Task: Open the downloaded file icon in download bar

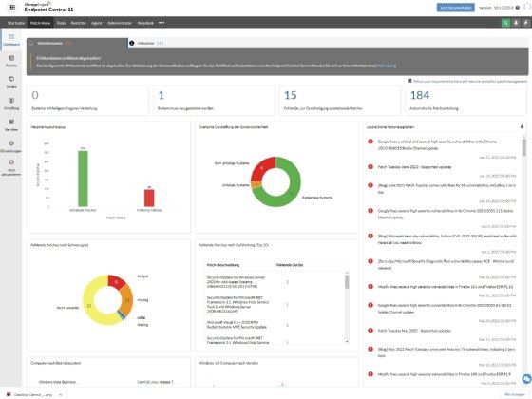Action: pos(9,394)
